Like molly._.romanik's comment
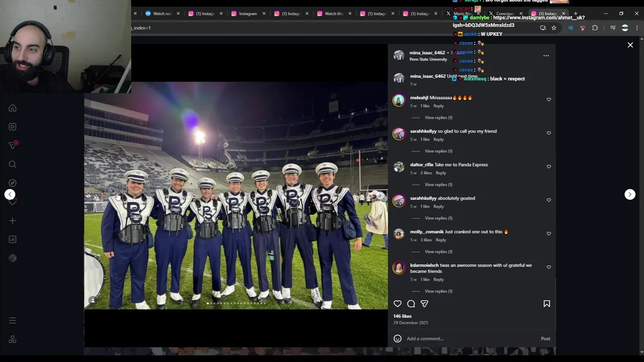The image size is (644, 362). pyautogui.click(x=549, y=234)
